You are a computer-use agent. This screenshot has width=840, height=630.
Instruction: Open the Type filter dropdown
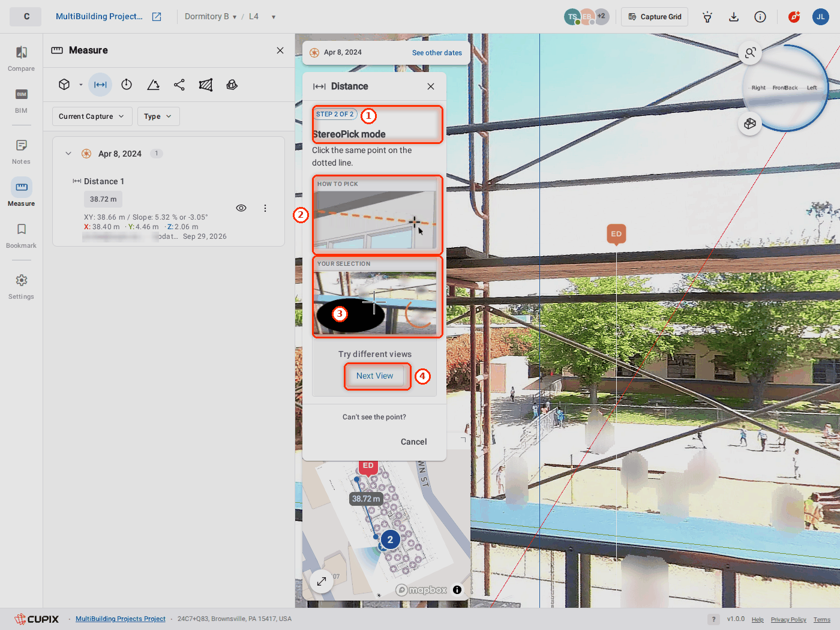coord(158,116)
